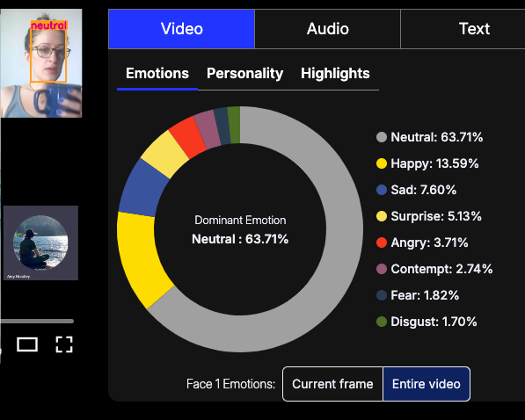This screenshot has width=525, height=420.
Task: Click the Disgust green legend dot
Action: pyautogui.click(x=382, y=322)
